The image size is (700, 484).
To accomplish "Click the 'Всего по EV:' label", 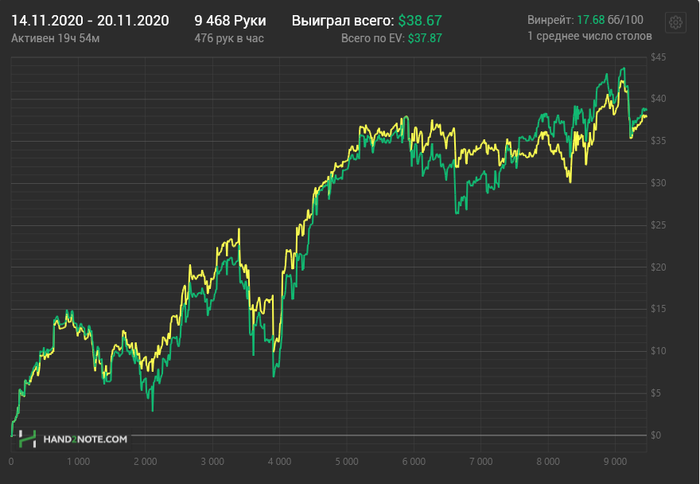I will pyautogui.click(x=373, y=38).
